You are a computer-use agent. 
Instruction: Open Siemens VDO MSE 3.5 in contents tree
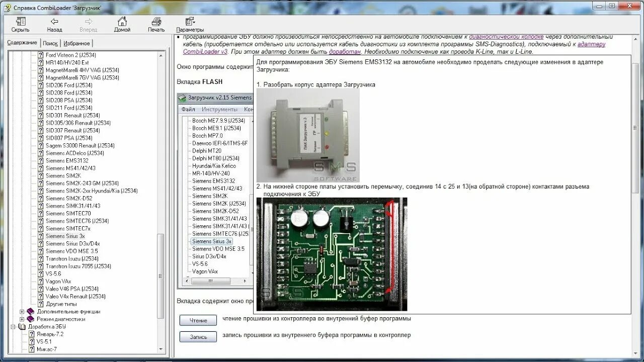pyautogui.click(x=72, y=251)
